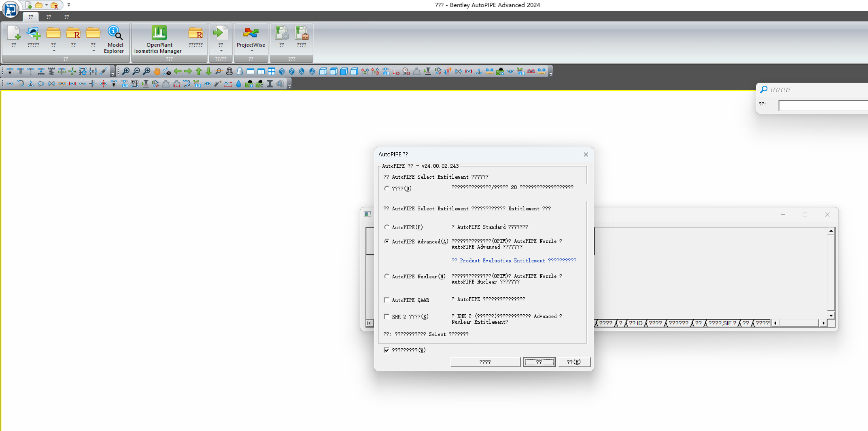The height and width of the screenshot is (431, 868).
Task: Click the I-beam section icon
Action: pos(270,84)
